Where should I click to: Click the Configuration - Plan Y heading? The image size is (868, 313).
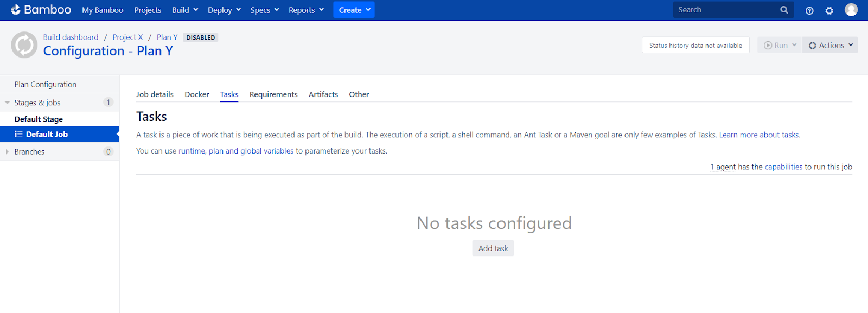pos(108,51)
